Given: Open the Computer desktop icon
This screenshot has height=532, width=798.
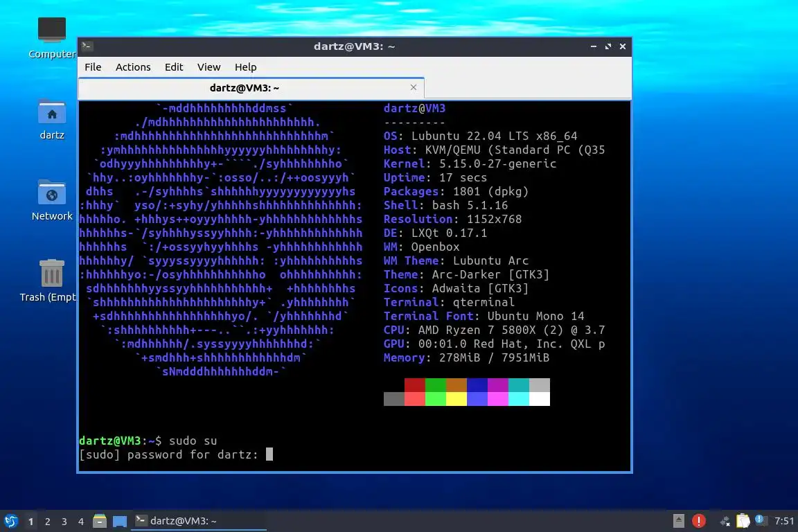Looking at the screenshot, I should 52,37.
